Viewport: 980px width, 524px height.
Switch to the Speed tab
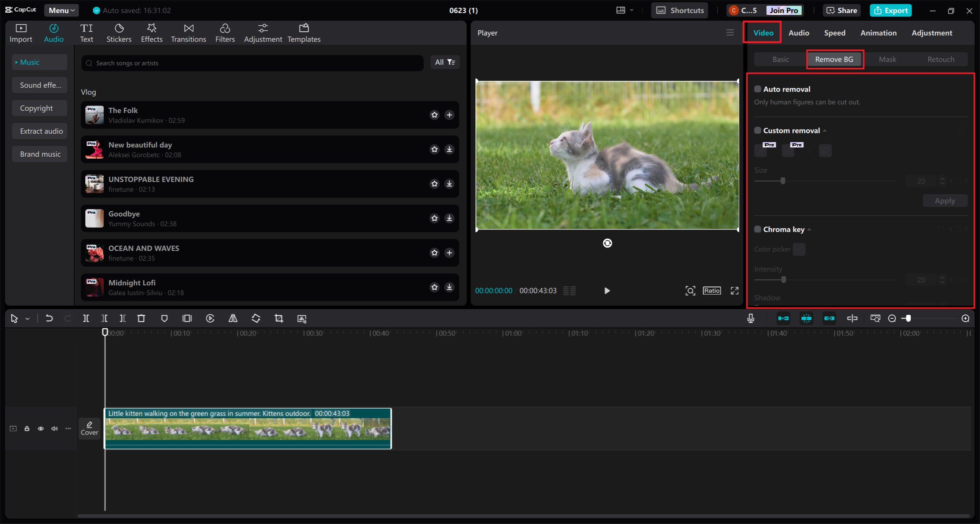coord(835,33)
